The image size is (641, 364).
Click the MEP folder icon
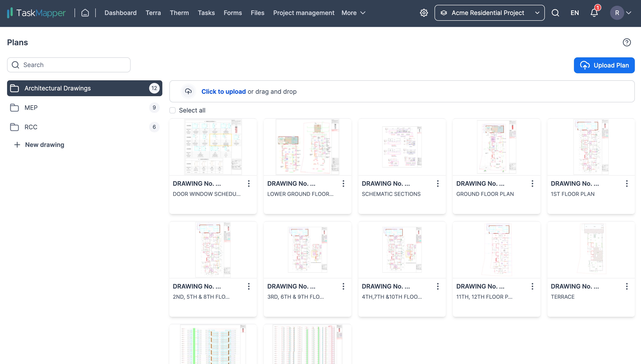click(x=15, y=108)
